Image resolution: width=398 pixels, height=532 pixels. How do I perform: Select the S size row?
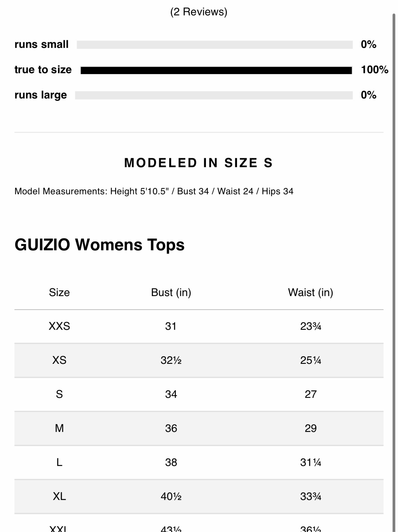point(199,394)
